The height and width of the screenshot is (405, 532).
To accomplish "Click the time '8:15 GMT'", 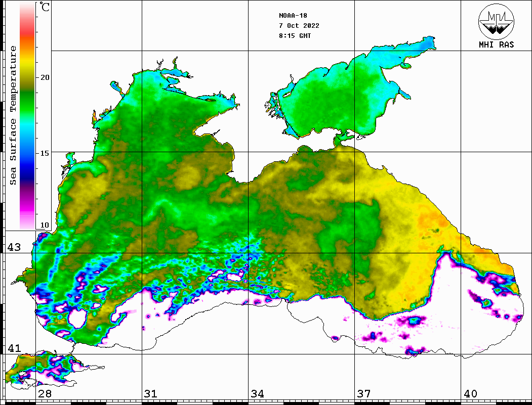I will (x=295, y=35).
